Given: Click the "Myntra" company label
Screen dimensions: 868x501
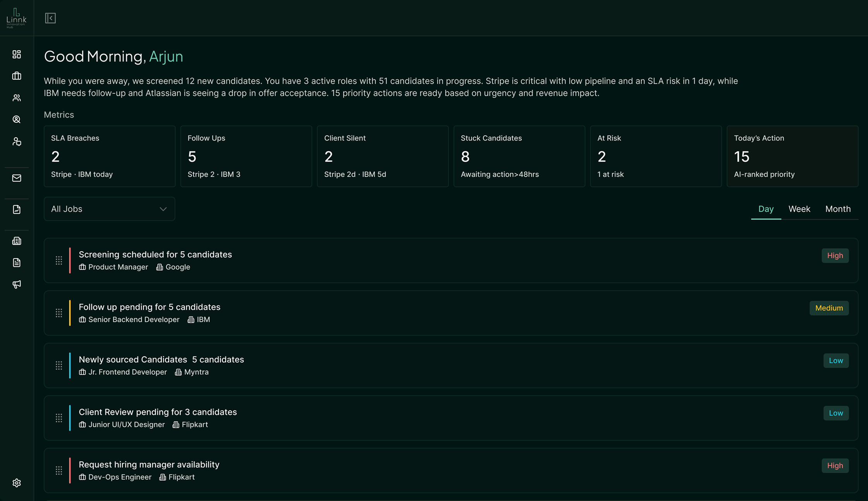Looking at the screenshot, I should pos(196,372).
